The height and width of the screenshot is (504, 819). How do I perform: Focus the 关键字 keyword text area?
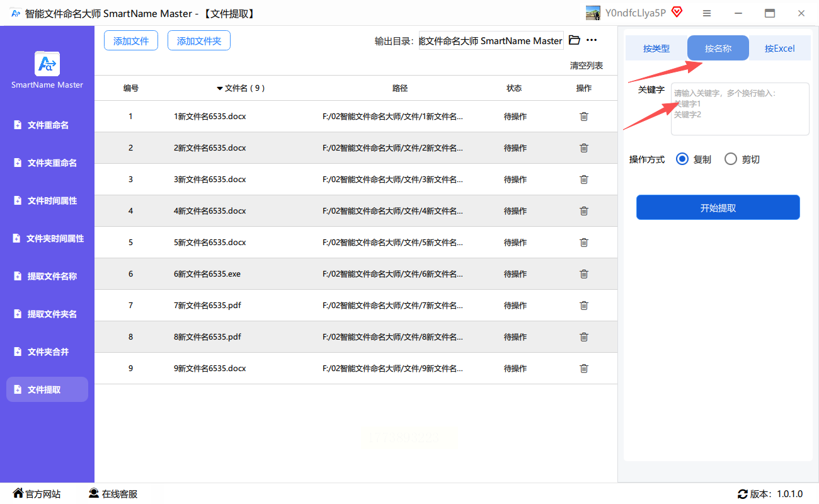pyautogui.click(x=740, y=109)
